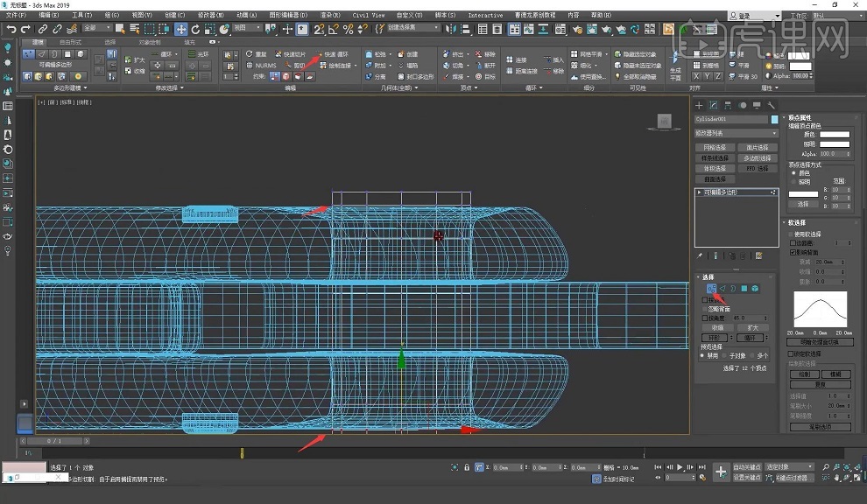
Task: Click the percent snap toggle icon
Action: click(348, 29)
